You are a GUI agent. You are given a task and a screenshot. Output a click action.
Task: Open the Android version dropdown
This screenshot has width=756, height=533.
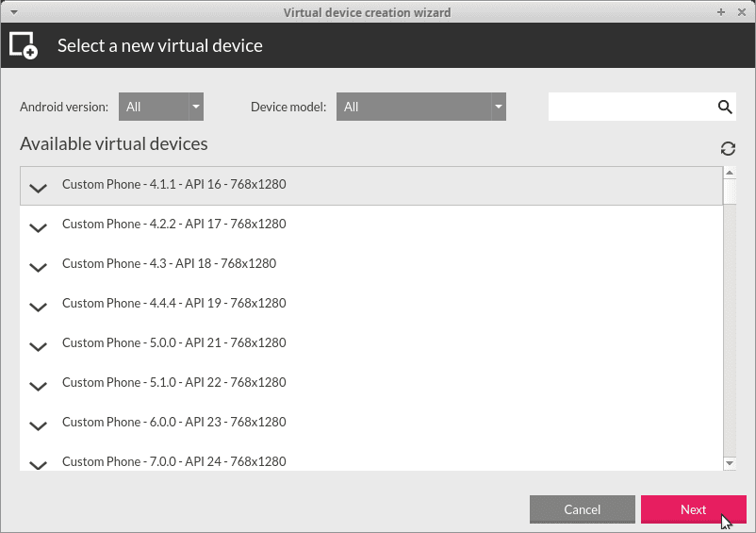tap(161, 107)
